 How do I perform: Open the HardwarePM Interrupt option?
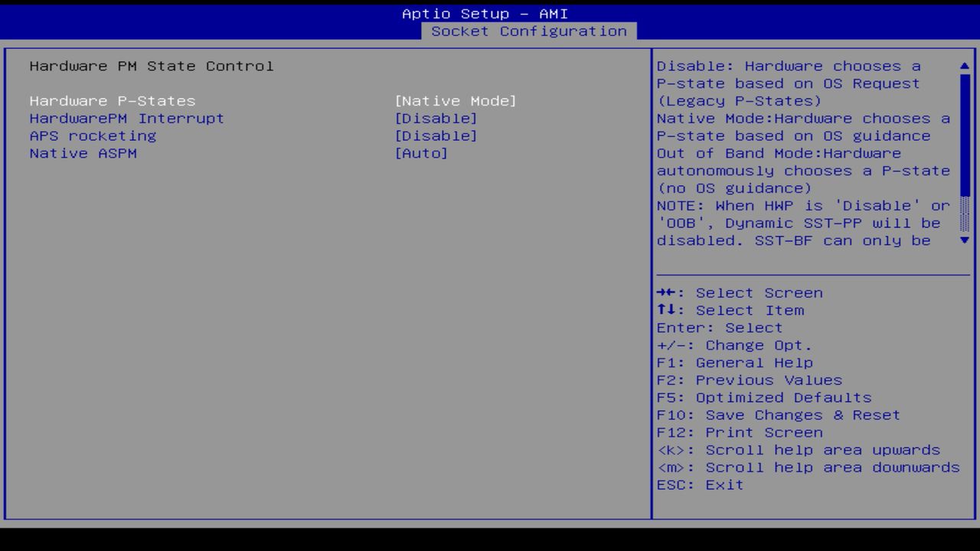tap(126, 119)
